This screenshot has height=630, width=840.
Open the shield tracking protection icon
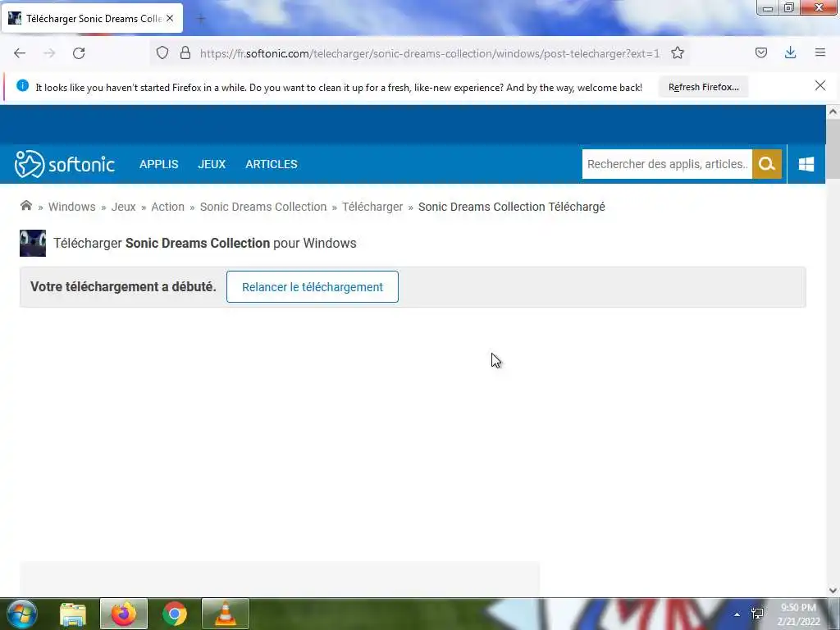pyautogui.click(x=162, y=52)
